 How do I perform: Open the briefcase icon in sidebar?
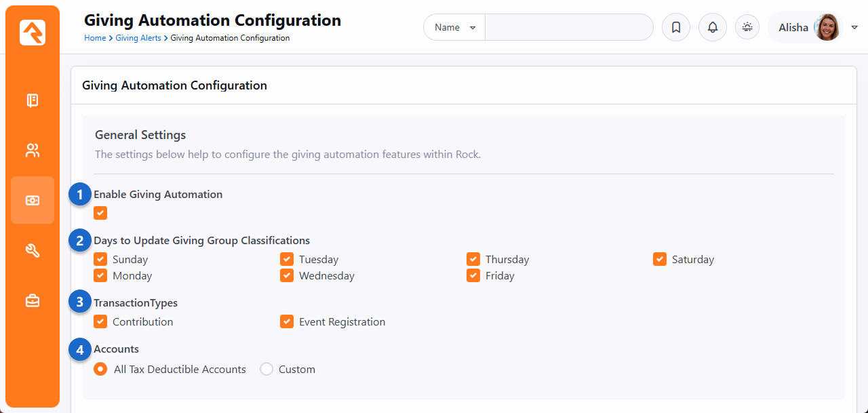33,300
